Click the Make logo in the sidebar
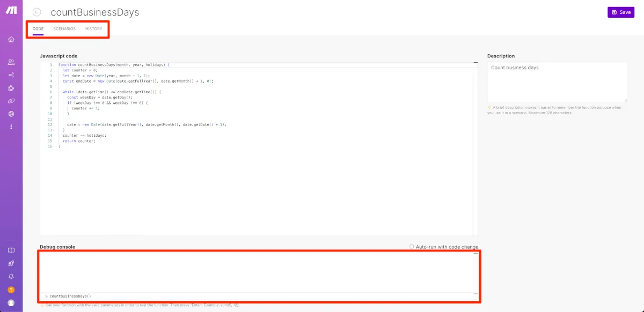 pos(11,12)
